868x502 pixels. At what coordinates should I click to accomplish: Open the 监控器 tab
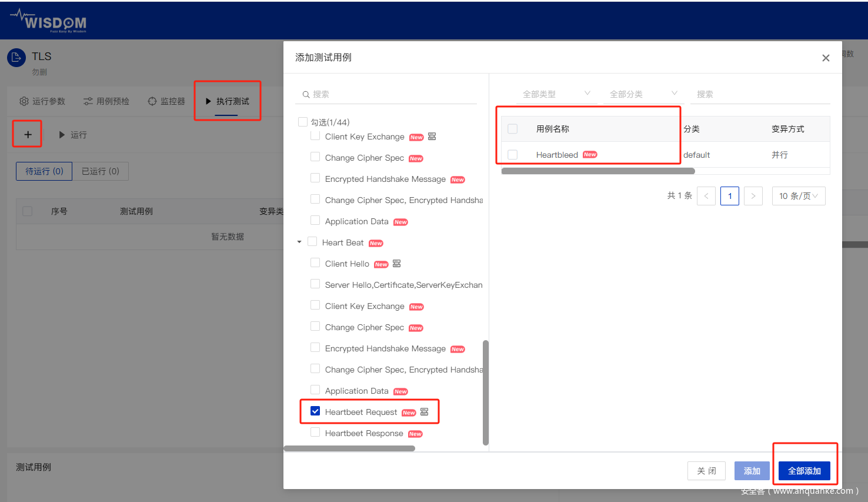[x=166, y=101]
